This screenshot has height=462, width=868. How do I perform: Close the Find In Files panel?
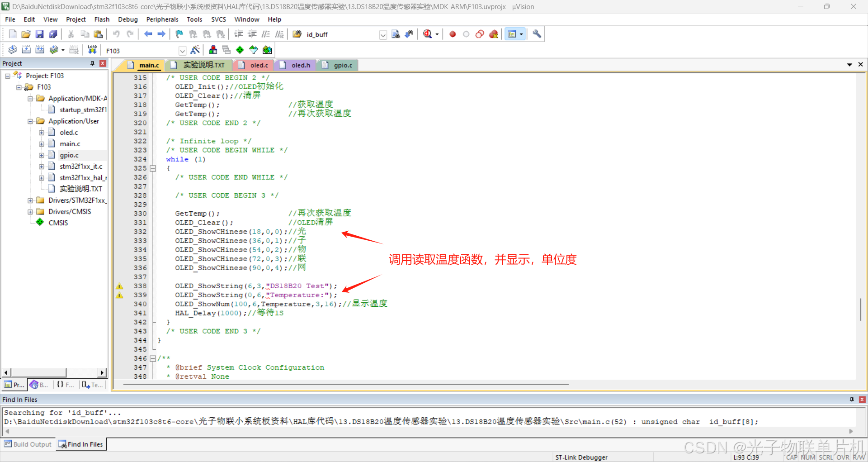click(862, 400)
